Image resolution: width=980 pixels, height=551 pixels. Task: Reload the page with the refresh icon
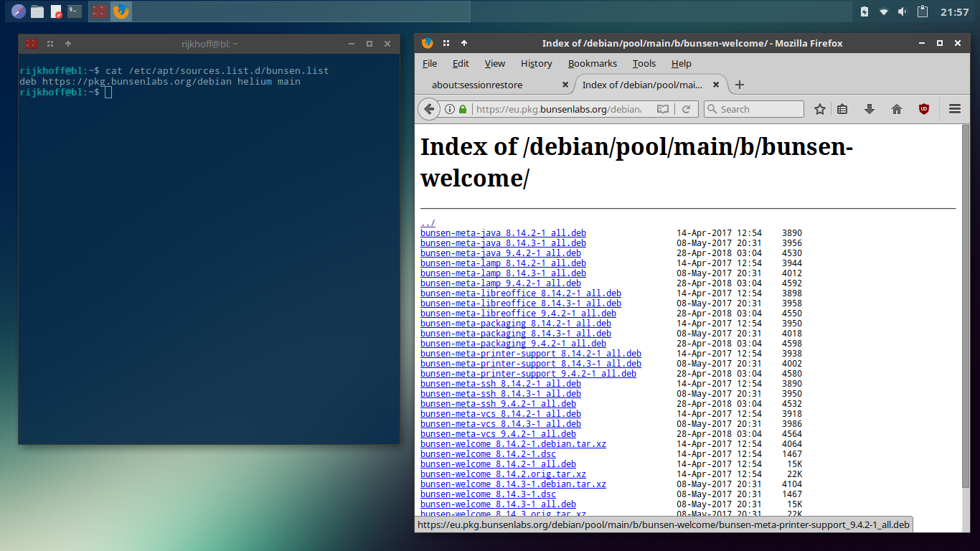[x=686, y=109]
